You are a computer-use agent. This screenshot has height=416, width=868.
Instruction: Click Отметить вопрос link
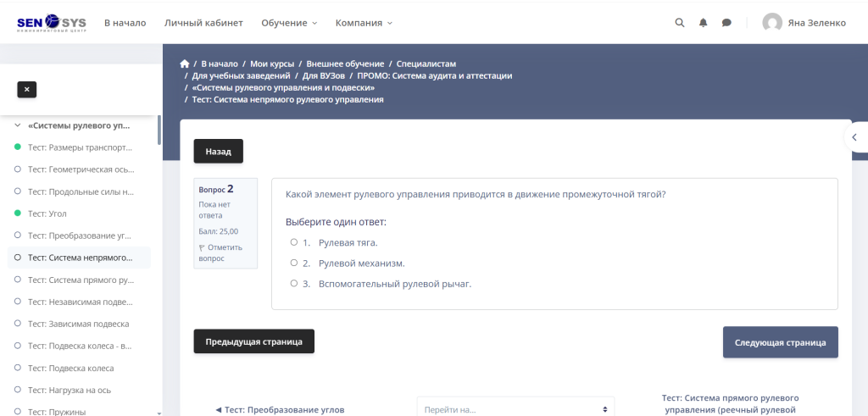[220, 252]
